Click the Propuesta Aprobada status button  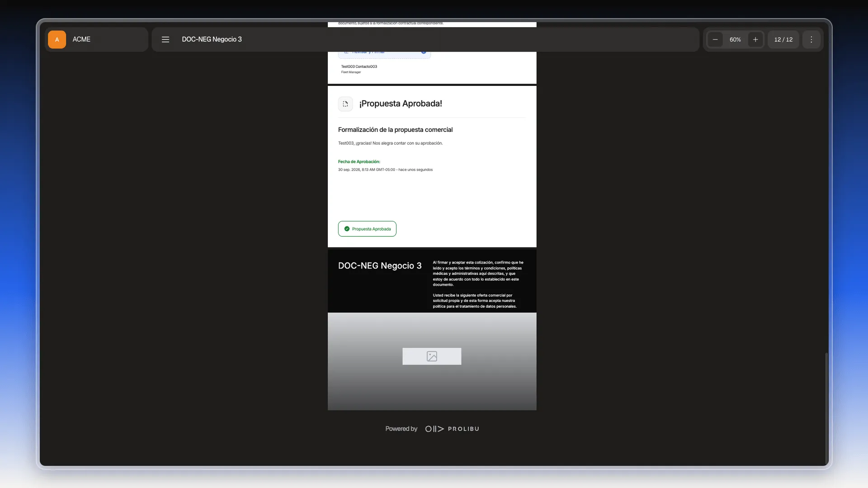pyautogui.click(x=367, y=229)
